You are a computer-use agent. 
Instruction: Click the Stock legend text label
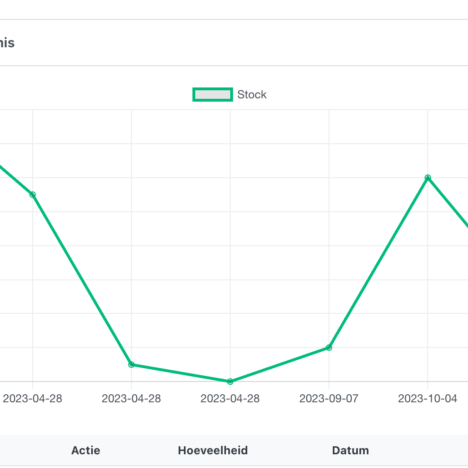click(252, 95)
